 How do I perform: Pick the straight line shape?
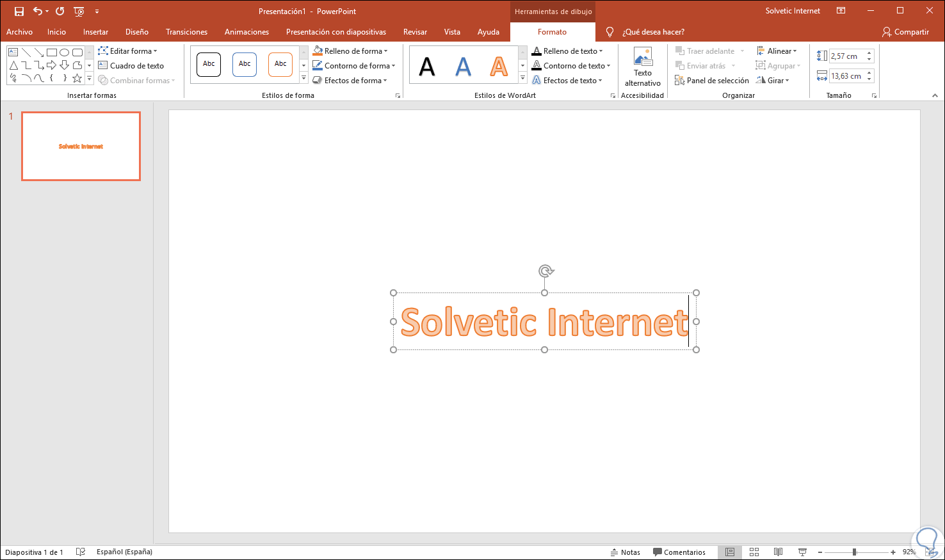[x=26, y=52]
